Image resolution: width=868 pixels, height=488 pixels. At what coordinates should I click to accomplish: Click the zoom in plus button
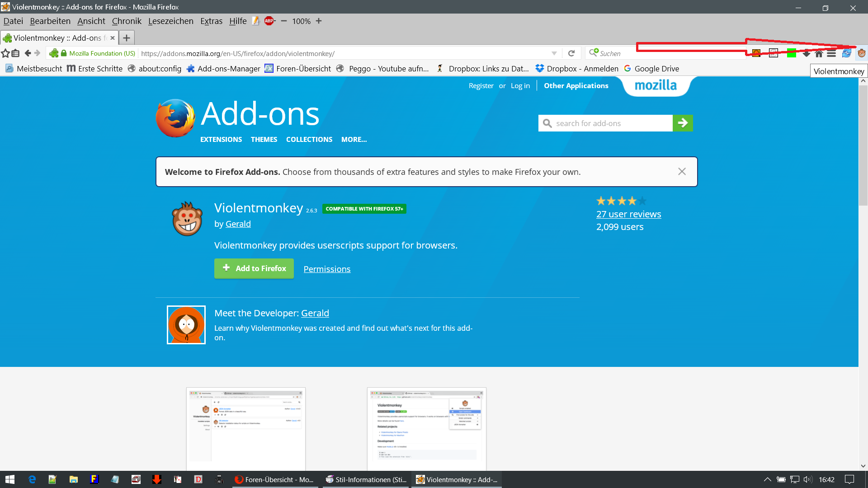click(x=319, y=21)
